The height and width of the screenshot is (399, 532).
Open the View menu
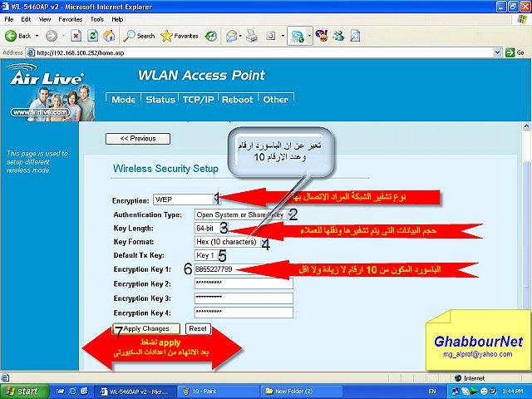pyautogui.click(x=44, y=19)
